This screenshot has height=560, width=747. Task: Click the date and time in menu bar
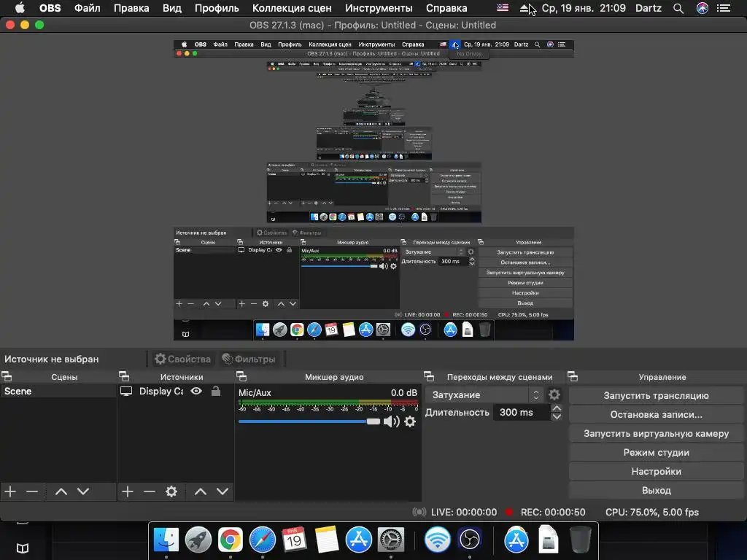(584, 8)
